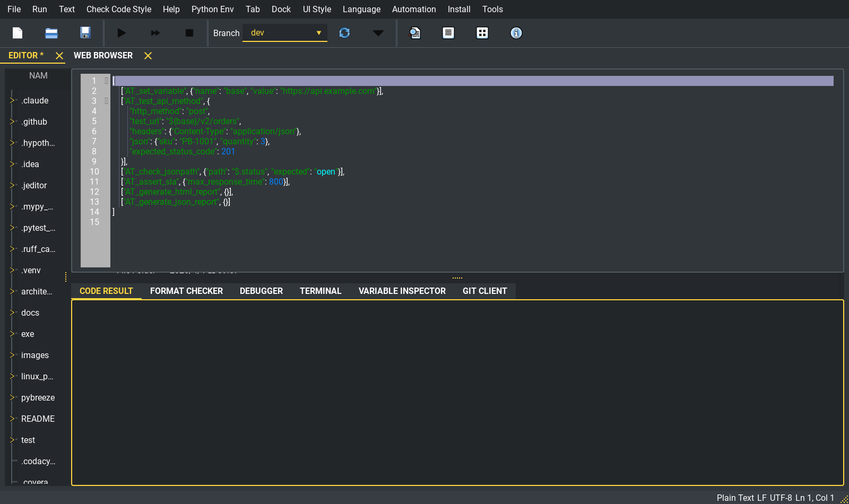Image resolution: width=849 pixels, height=504 pixels.
Task: Close the EDITOR tab
Action: (59, 56)
